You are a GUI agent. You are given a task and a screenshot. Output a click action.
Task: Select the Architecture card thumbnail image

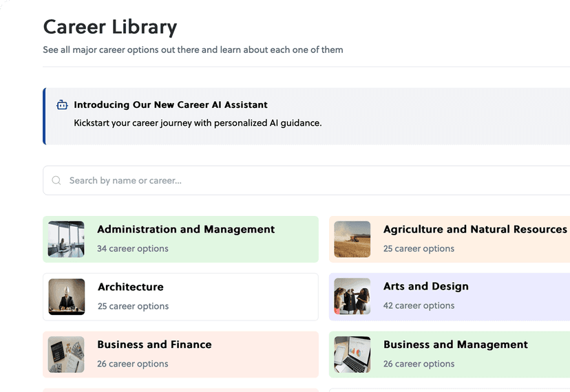click(66, 296)
